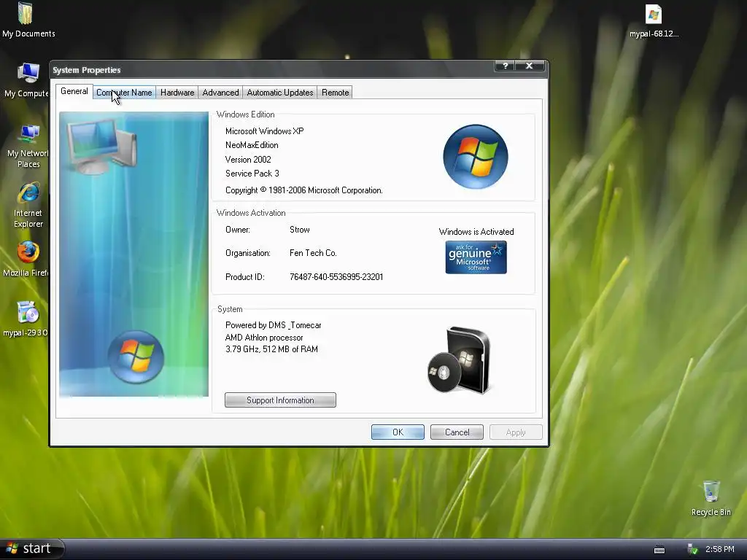
Task: Click the Apply button
Action: click(516, 432)
